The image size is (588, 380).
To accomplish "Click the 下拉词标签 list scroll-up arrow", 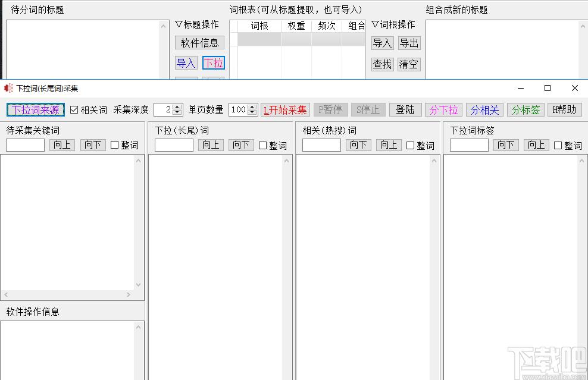I will click(582, 161).
